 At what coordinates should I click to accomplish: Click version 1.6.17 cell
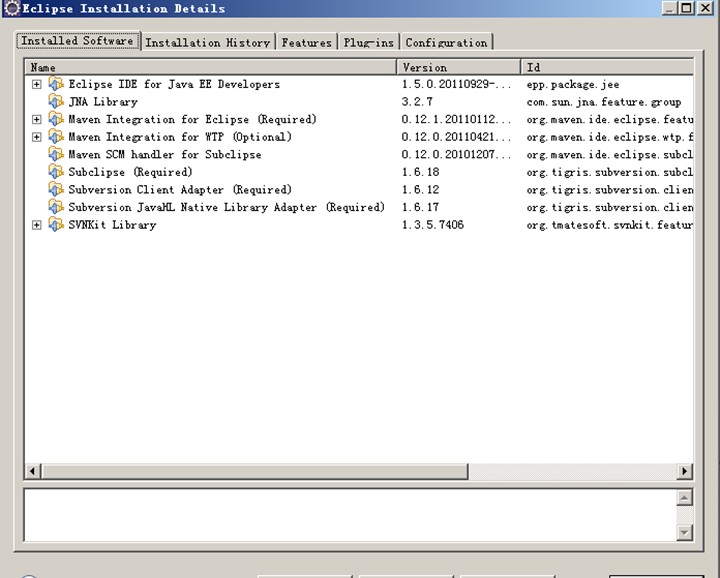click(x=420, y=207)
